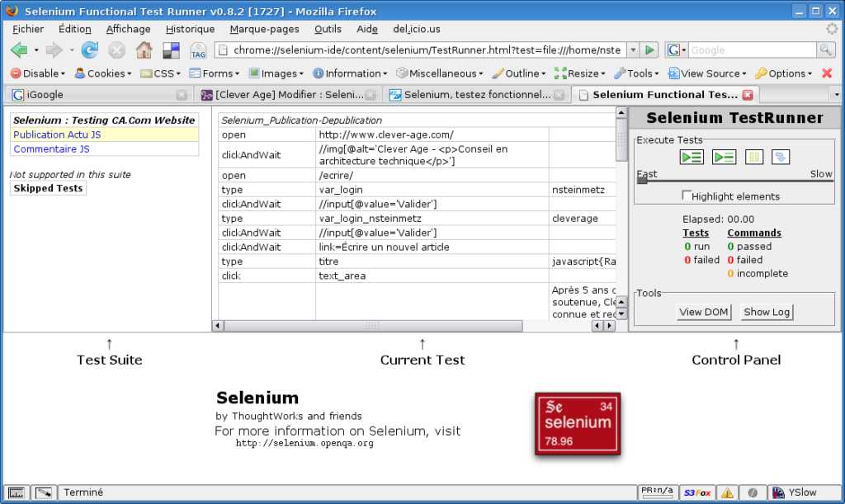Close the red X web developer toolbar icon
Screen dimensions: 845x504
827,73
